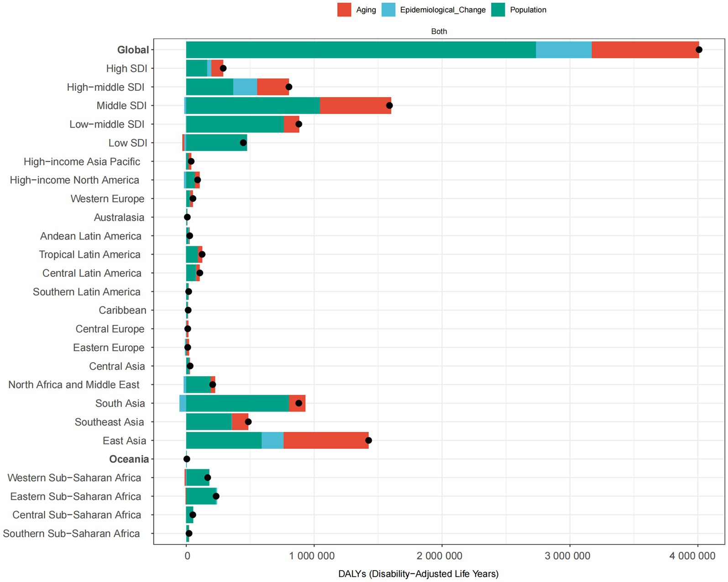This screenshot has height=582, width=728.
Task: Click the 'Low-middle SDI' row label
Action: (x=107, y=124)
